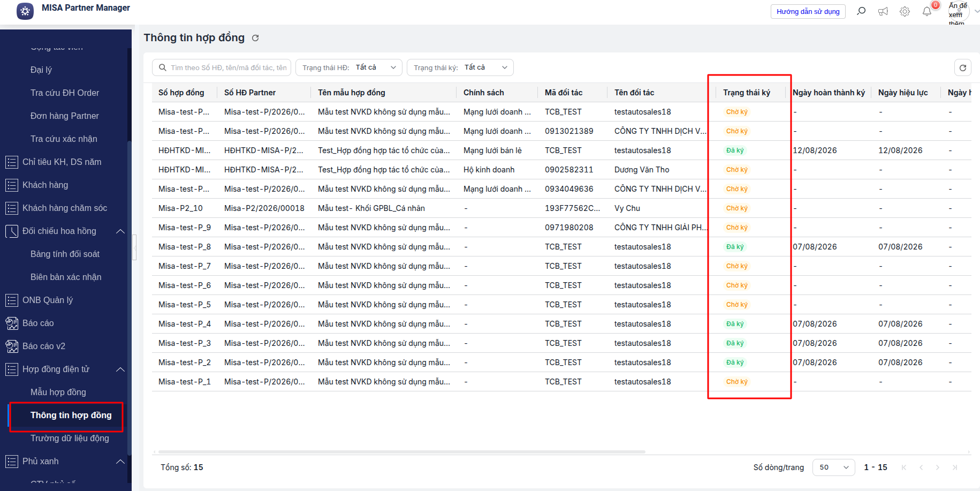The width and height of the screenshot is (980, 491).
Task: Open Tra cứu xác nhận menu item
Action: coord(64,139)
